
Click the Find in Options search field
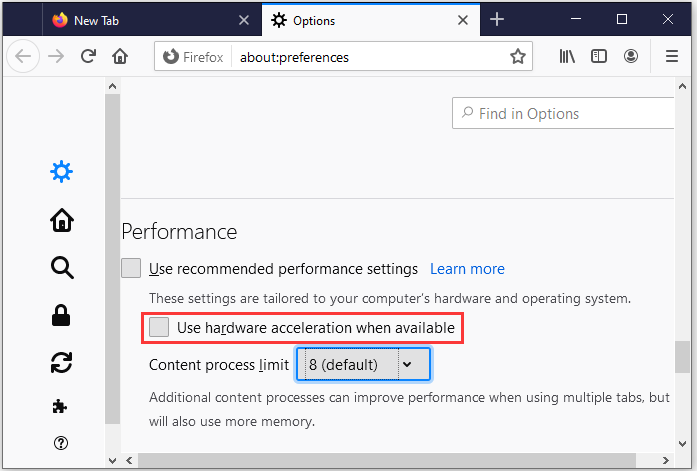[563, 114]
